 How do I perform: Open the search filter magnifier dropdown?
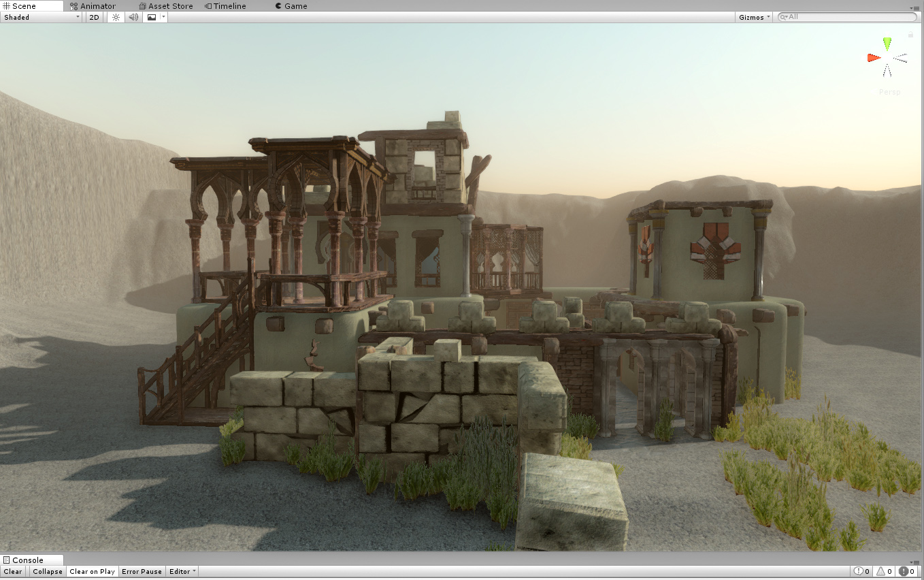coord(784,17)
